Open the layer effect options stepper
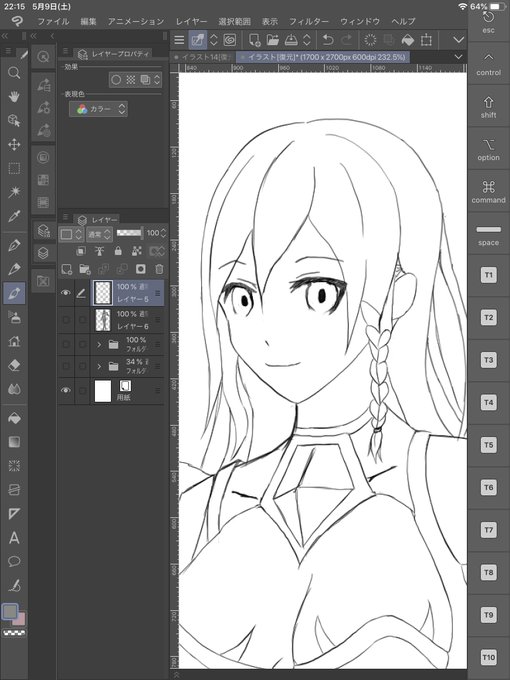510x680 pixels. (x=157, y=80)
